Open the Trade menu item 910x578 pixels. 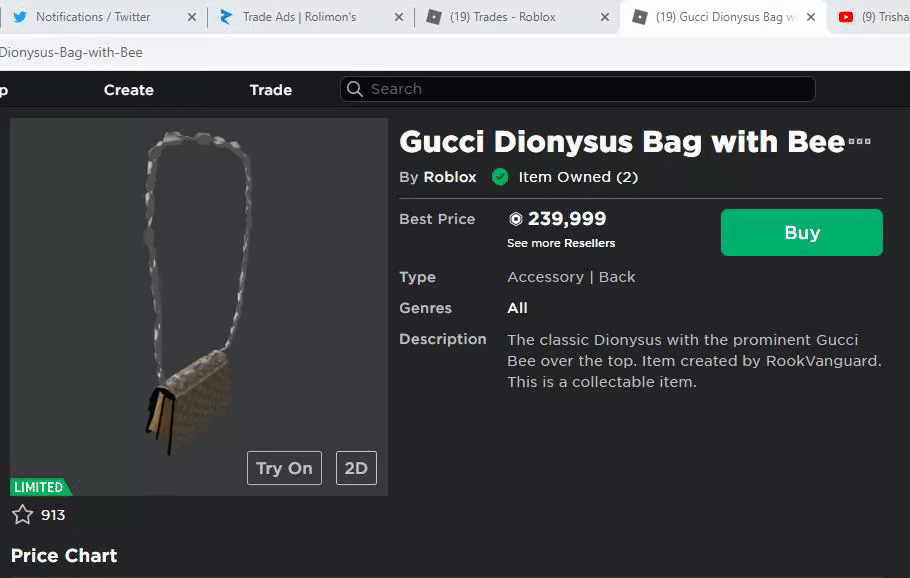tap(271, 90)
